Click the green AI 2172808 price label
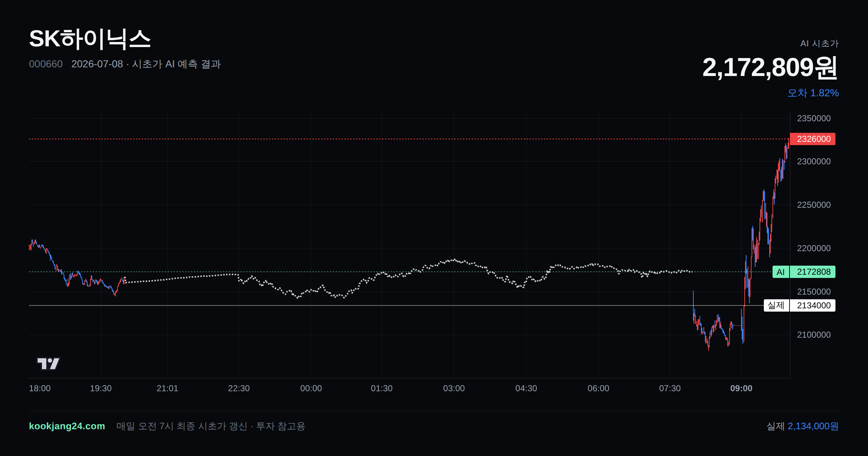The height and width of the screenshot is (456, 868). click(804, 272)
